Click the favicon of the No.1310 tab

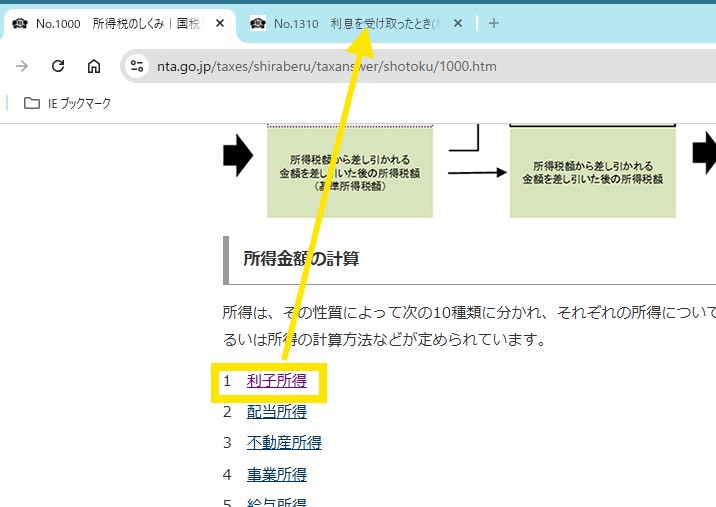coord(259,23)
